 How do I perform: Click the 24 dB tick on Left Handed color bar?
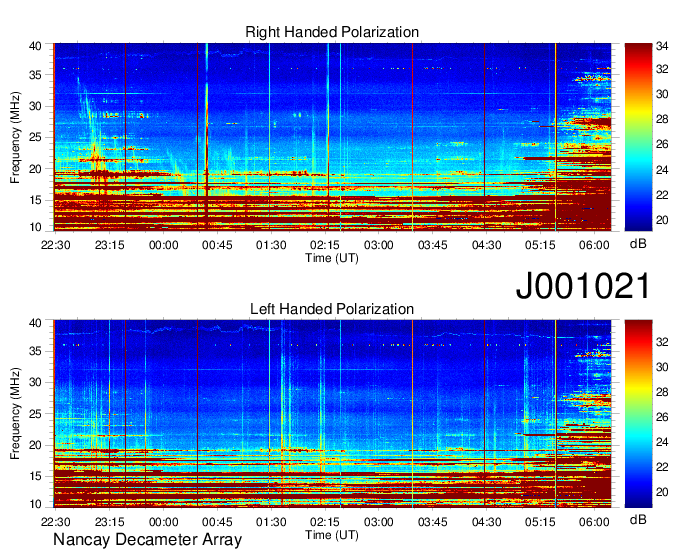tap(662, 442)
